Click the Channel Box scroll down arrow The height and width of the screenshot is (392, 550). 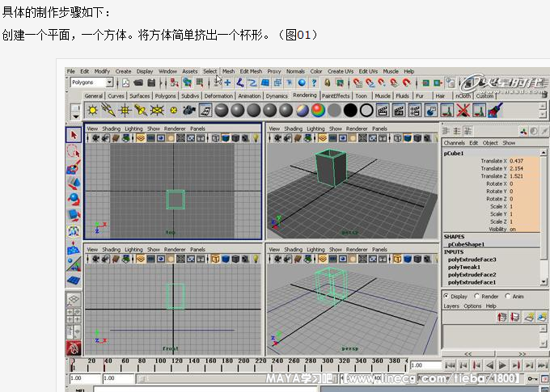(544, 281)
